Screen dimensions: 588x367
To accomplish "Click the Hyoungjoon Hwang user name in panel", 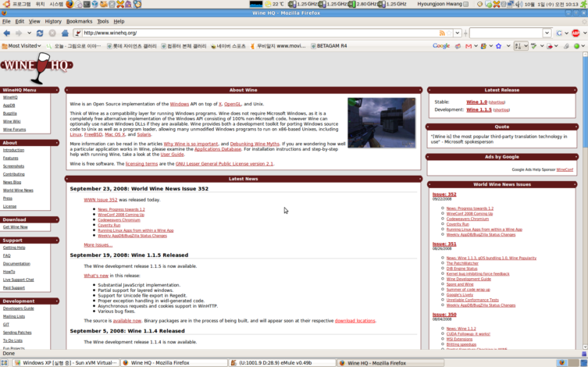I will pos(440,4).
